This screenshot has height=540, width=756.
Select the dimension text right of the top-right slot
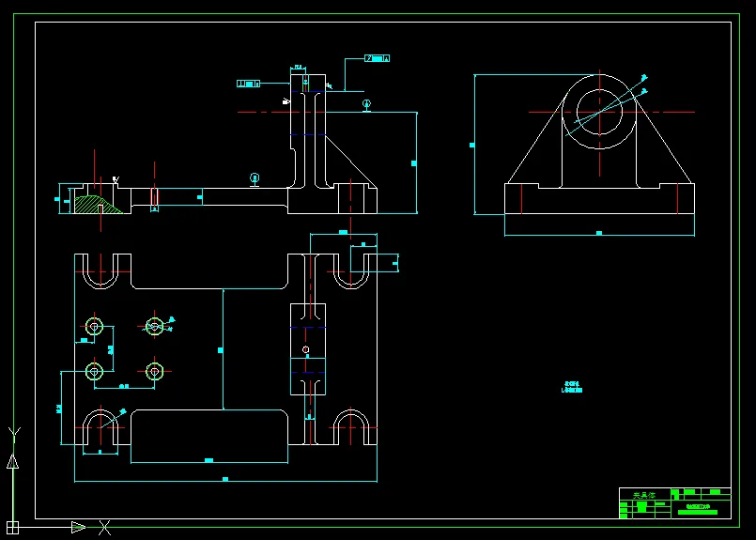coord(394,263)
